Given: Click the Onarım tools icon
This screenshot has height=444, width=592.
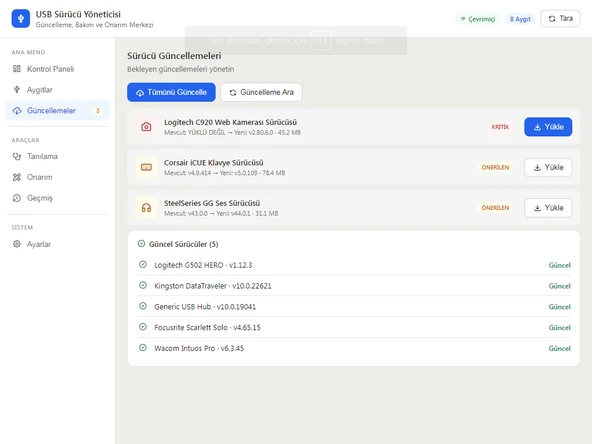Looking at the screenshot, I should 17,177.
